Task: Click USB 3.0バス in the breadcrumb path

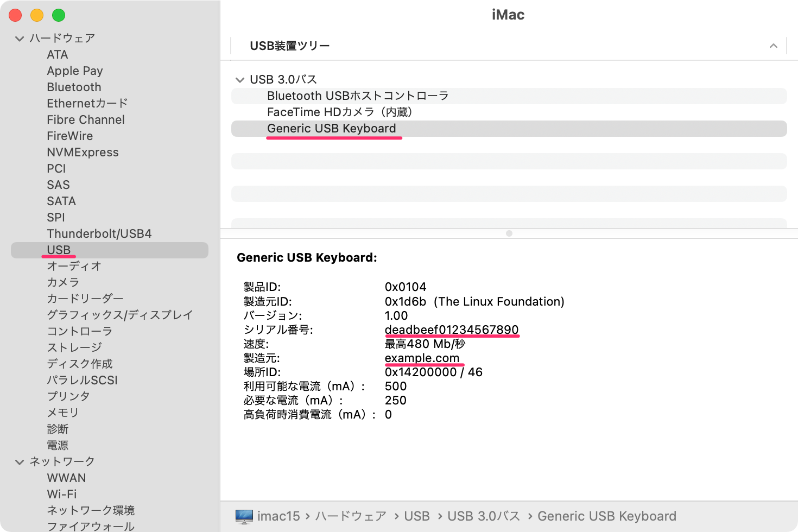Action: [x=484, y=516]
